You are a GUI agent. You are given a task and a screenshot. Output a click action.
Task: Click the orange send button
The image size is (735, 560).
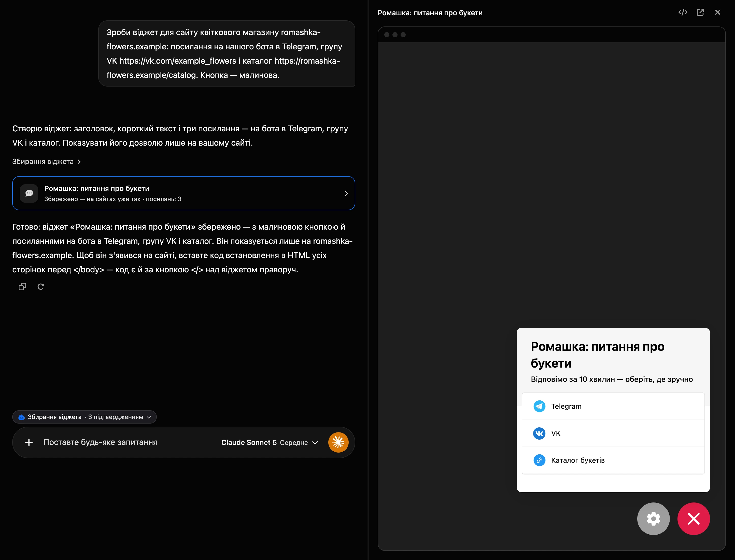coord(338,442)
